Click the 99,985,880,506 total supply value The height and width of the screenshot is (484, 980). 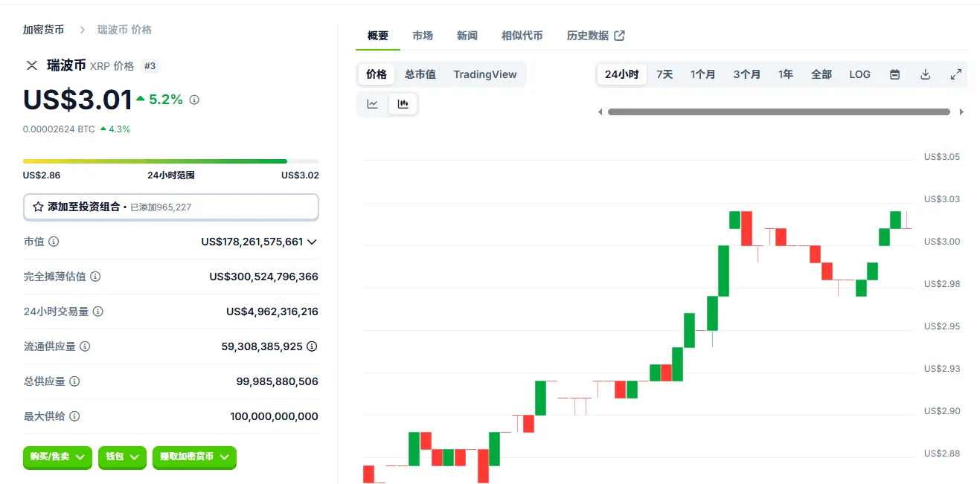click(278, 381)
